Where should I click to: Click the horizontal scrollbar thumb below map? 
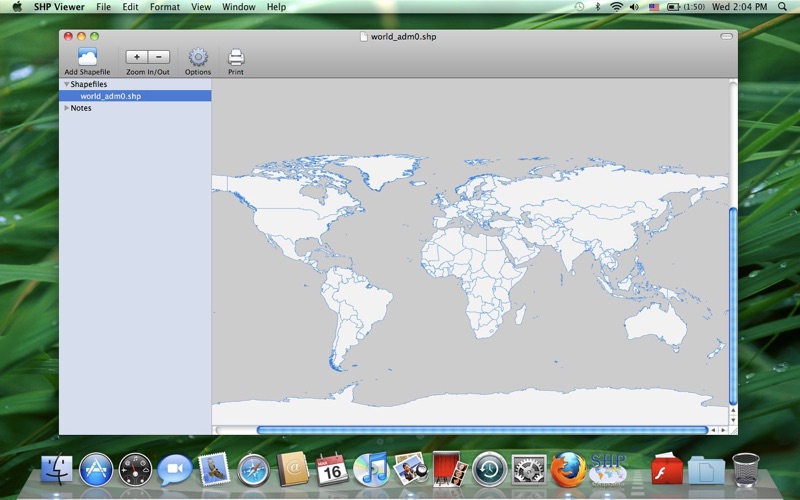[480, 430]
